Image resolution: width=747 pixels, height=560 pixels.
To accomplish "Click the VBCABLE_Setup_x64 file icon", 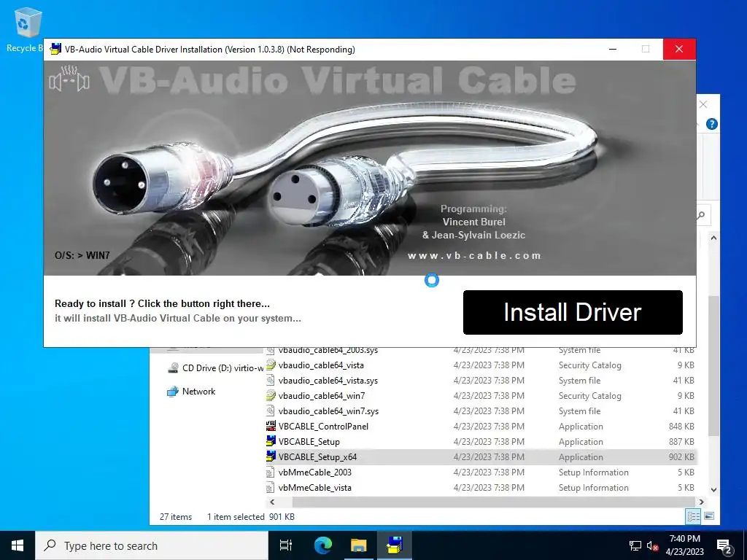I will coord(271,456).
